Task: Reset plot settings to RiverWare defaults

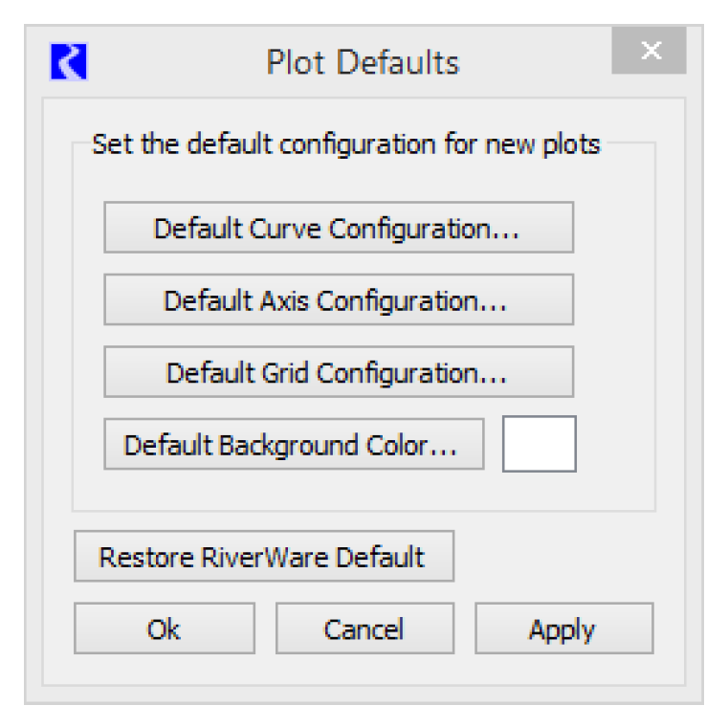Action: pos(263,557)
